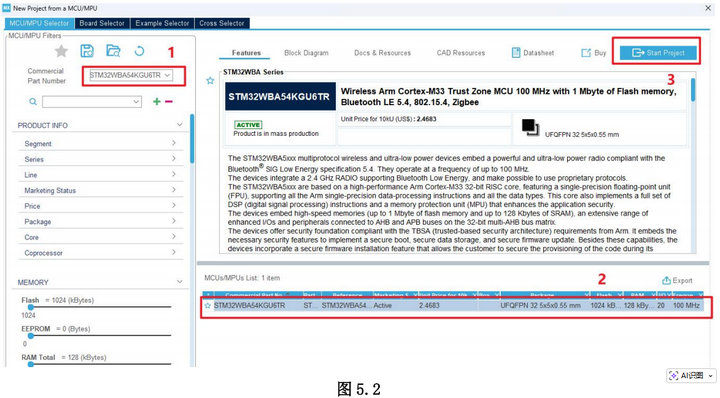This screenshot has width=720, height=398.
Task: Open Commercial Part Number dropdown
Action: pos(168,75)
